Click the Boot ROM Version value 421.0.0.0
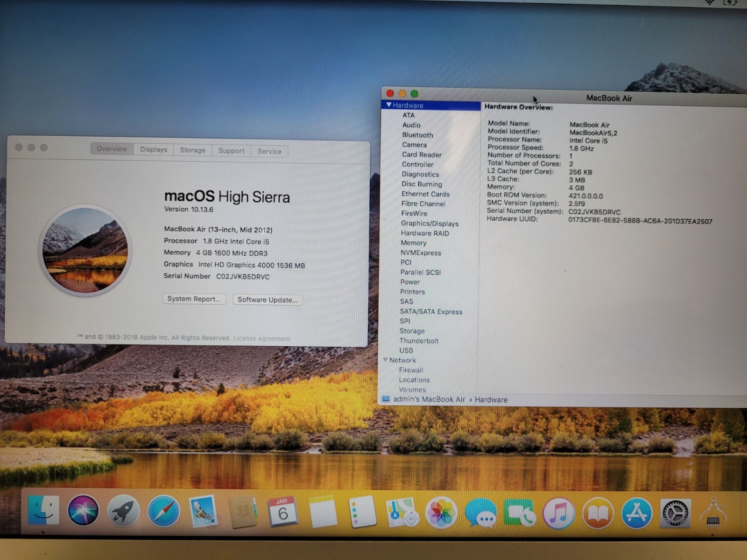This screenshot has width=747, height=560. [x=585, y=196]
